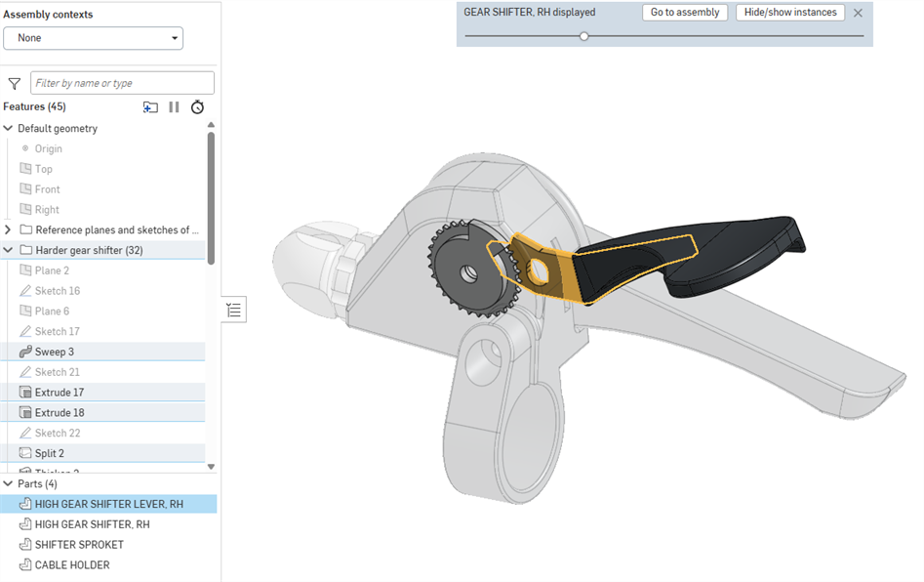
Task: Click the transparency slider handle
Action: 584,36
